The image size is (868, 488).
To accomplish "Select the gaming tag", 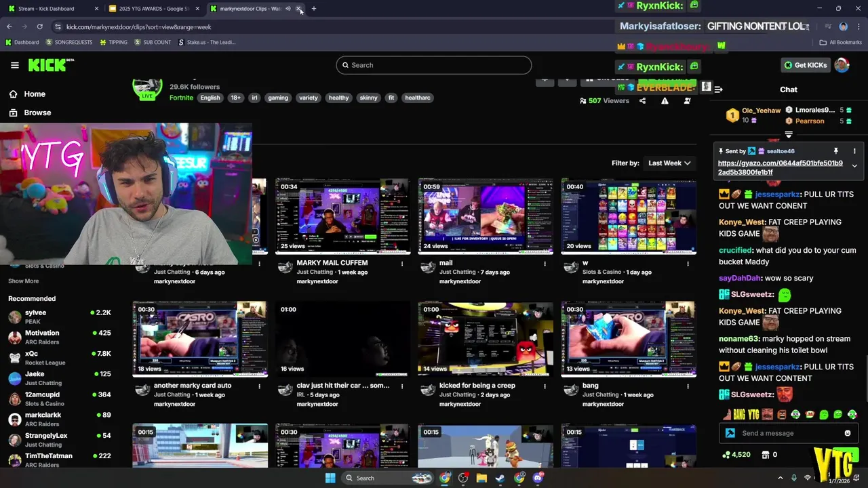I will pos(278,98).
